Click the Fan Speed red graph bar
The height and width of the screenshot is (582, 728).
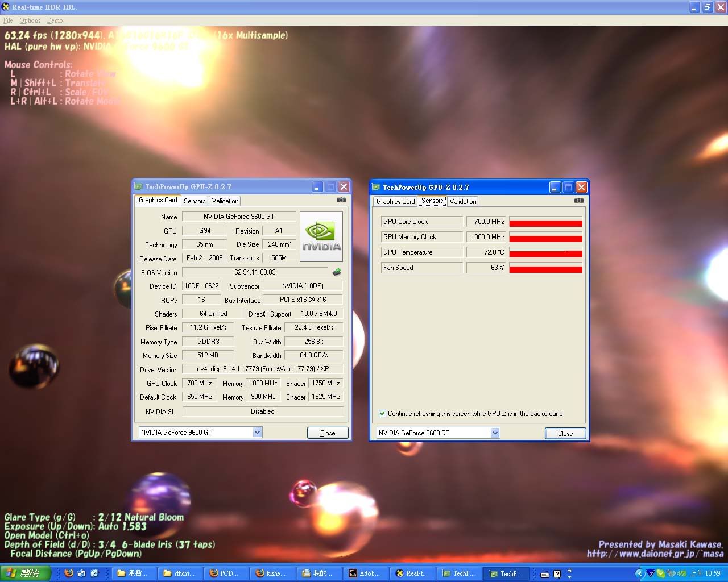click(x=545, y=268)
